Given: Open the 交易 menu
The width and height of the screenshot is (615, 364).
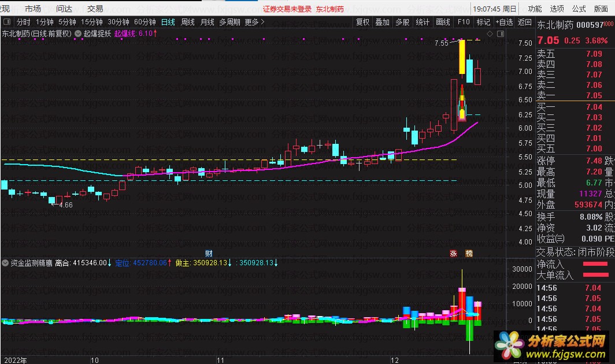Looking at the screenshot, I should [95, 9].
